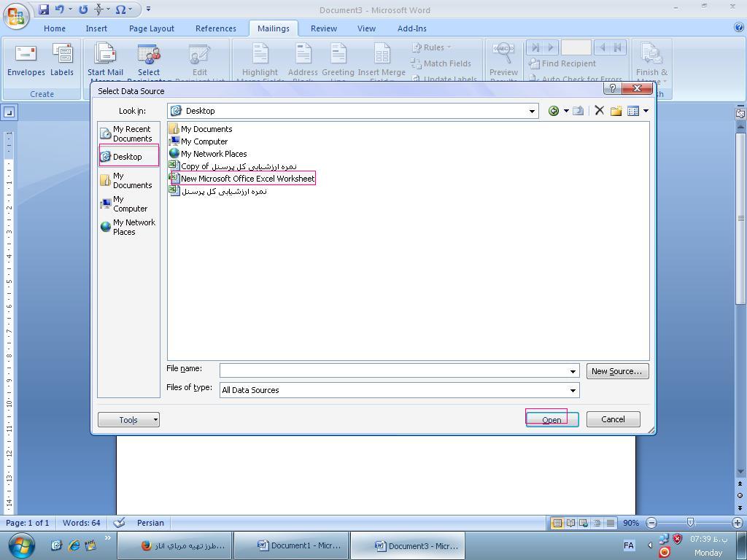Switch to Print Layout view icon
This screenshot has height=560, width=747.
point(557,523)
